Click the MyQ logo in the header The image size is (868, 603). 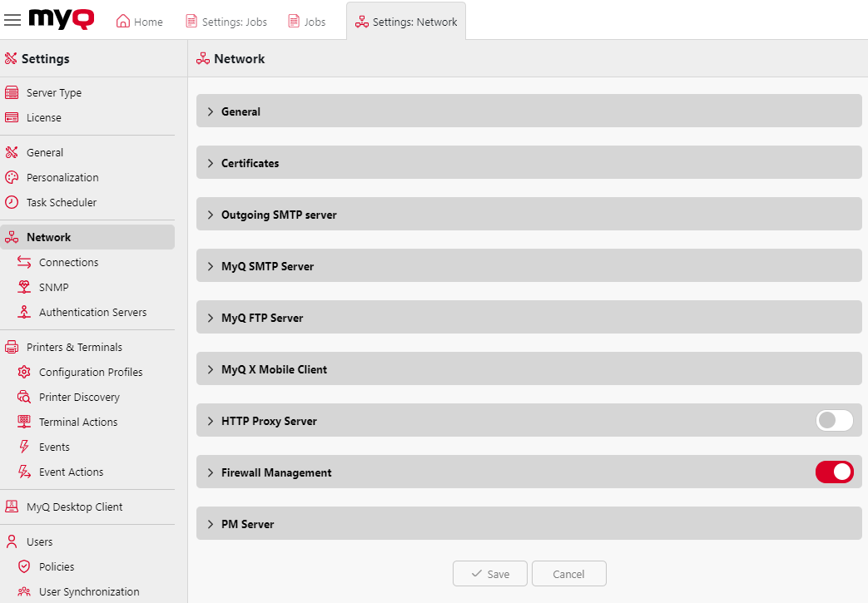[61, 19]
